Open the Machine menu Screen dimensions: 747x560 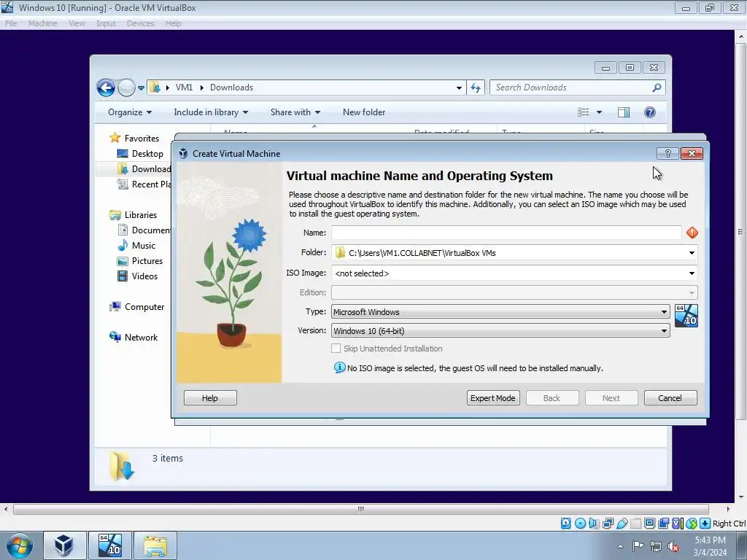[42, 23]
